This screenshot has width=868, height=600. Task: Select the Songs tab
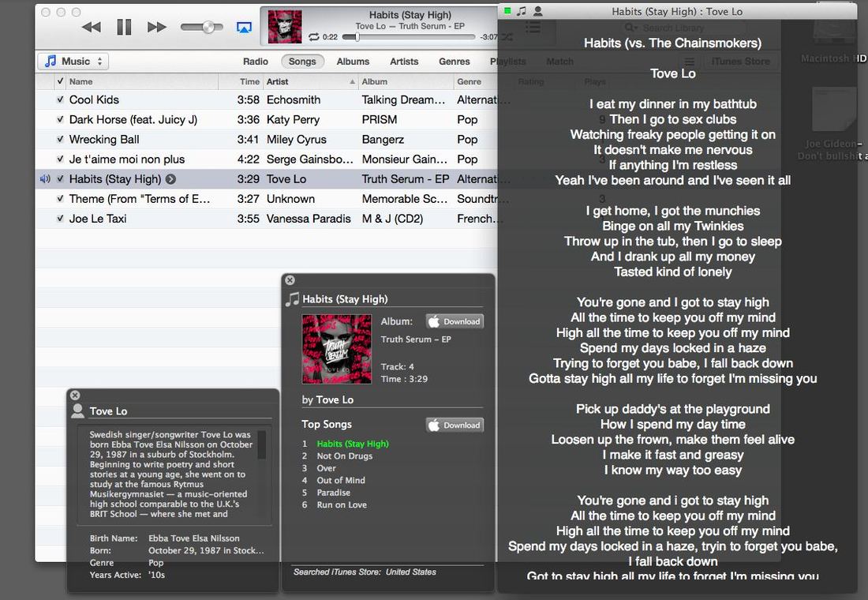pyautogui.click(x=302, y=62)
